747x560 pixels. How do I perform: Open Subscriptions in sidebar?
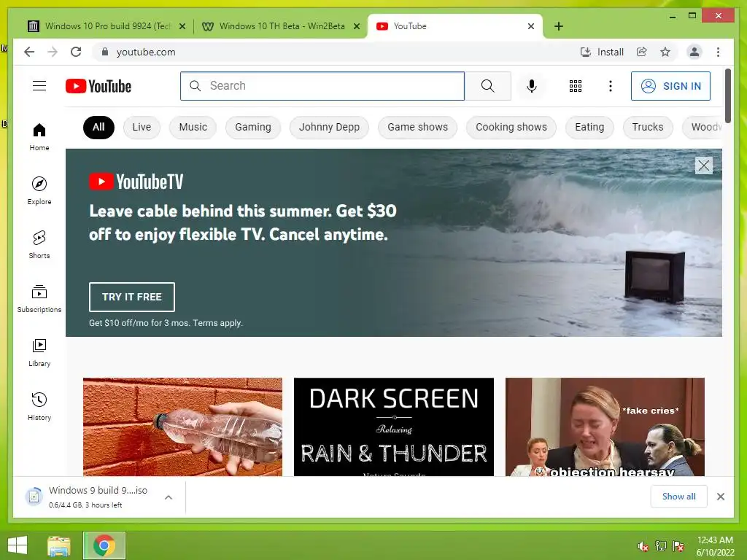tap(39, 298)
